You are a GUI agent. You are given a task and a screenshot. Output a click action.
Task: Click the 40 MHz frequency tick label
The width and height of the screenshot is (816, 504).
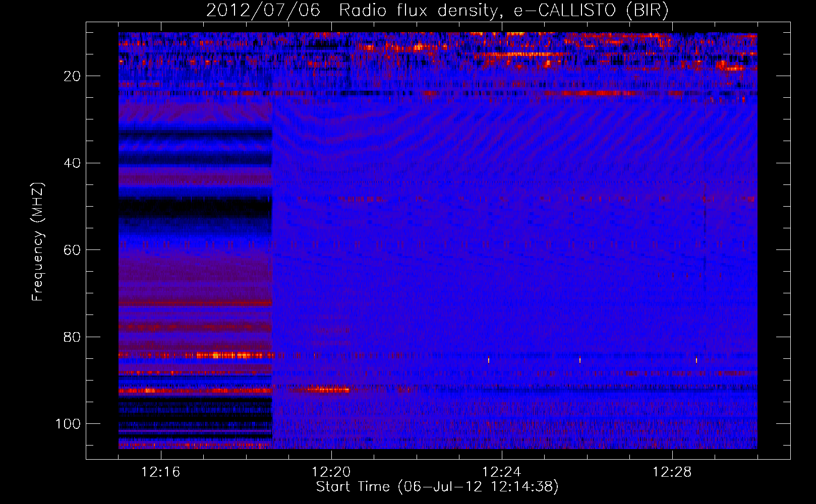72,163
